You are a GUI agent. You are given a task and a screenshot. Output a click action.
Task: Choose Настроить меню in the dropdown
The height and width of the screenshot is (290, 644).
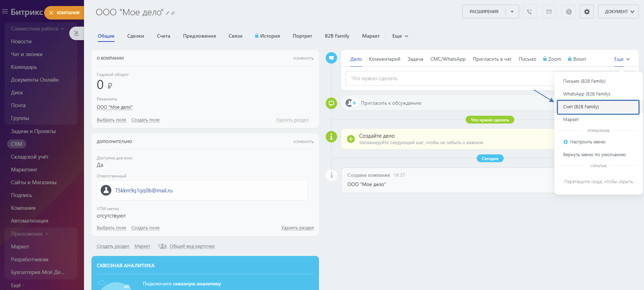tap(587, 142)
